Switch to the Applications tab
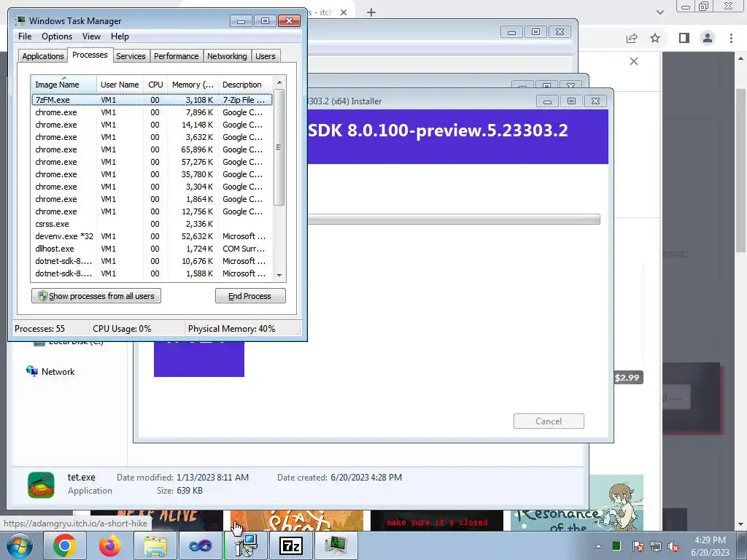Image resolution: width=747 pixels, height=560 pixels. click(43, 56)
